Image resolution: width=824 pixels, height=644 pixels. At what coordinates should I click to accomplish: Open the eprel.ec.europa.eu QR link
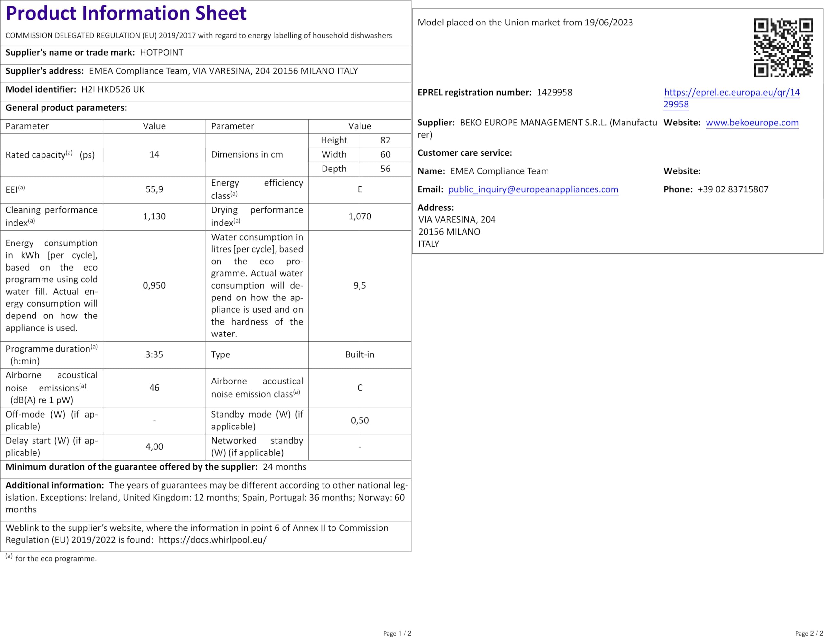(x=731, y=92)
